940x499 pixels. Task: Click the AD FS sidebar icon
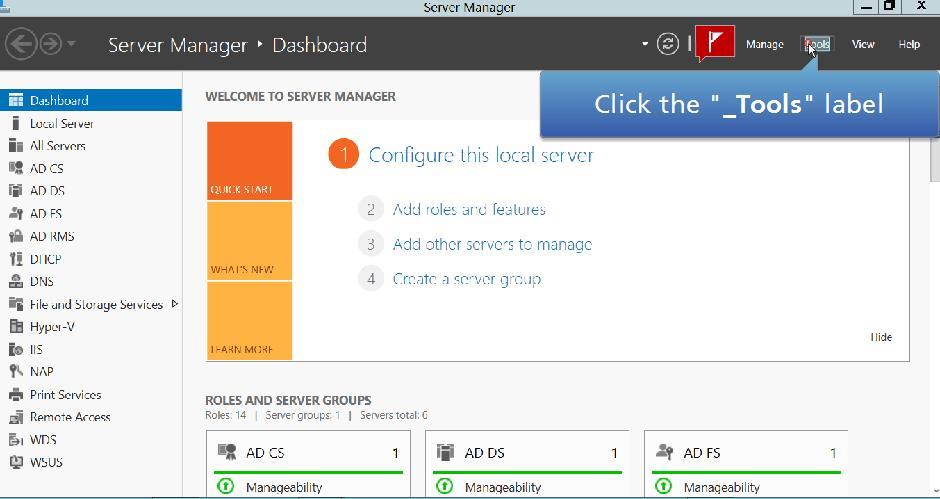pos(16,214)
